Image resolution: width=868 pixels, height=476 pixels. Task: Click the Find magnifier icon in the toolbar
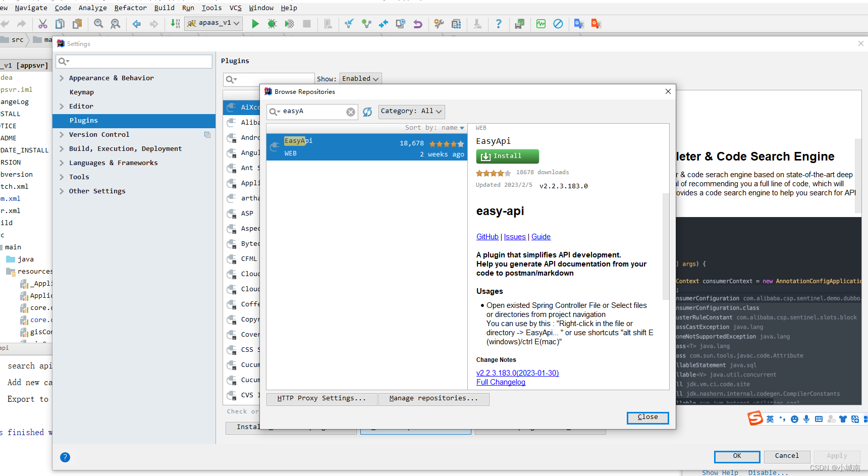[98, 24]
